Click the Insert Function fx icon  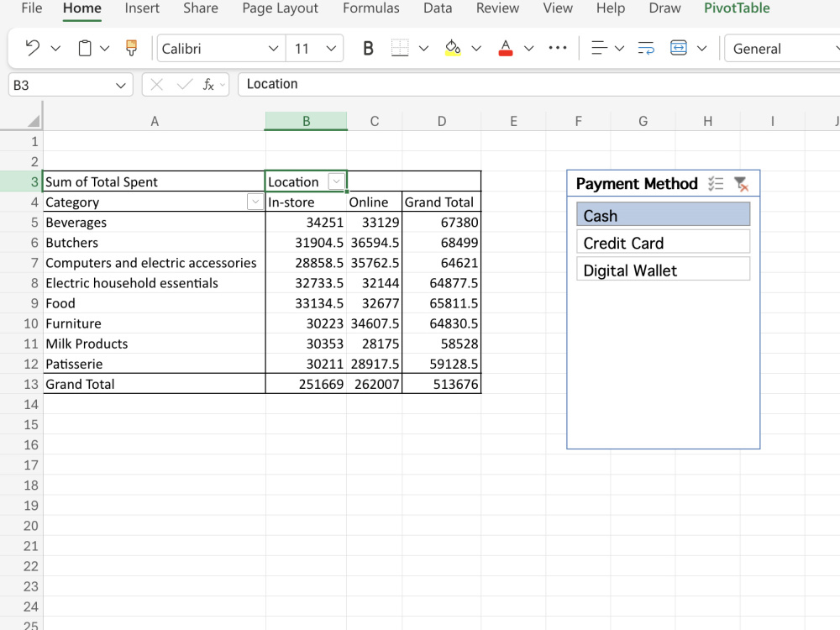[208, 85]
